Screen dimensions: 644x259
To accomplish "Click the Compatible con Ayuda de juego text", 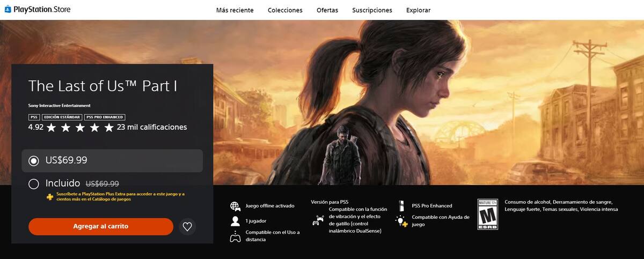I will coord(441,220).
